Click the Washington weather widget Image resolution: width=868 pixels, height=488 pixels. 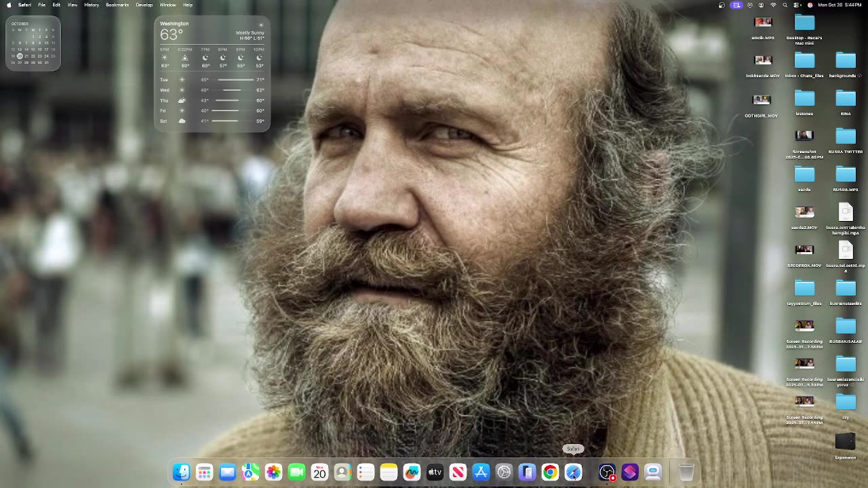point(212,73)
